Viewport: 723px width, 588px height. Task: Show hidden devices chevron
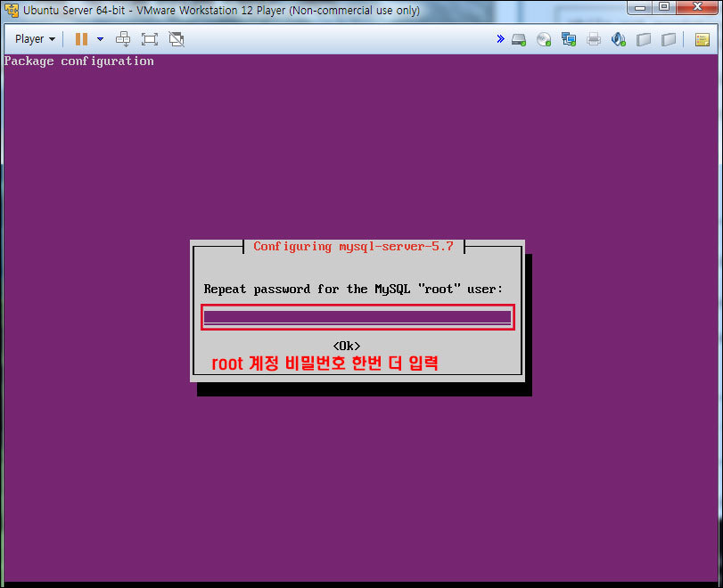pyautogui.click(x=500, y=38)
